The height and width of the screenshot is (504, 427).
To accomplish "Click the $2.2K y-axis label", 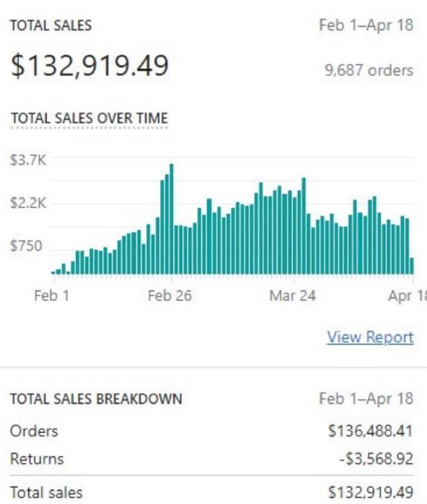I will point(28,204).
